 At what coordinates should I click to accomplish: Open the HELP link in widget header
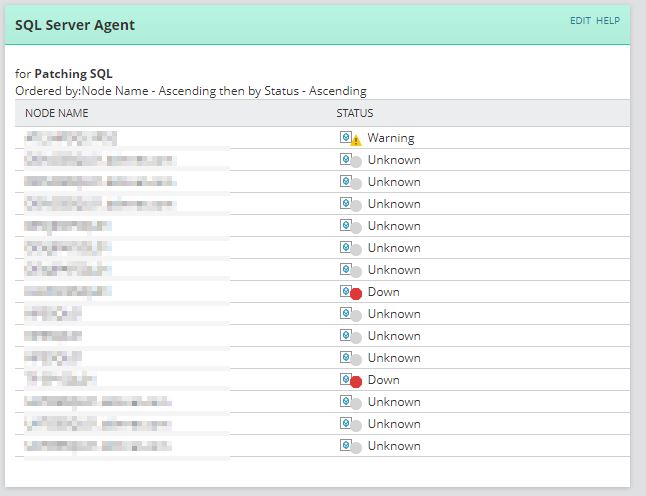tap(608, 21)
